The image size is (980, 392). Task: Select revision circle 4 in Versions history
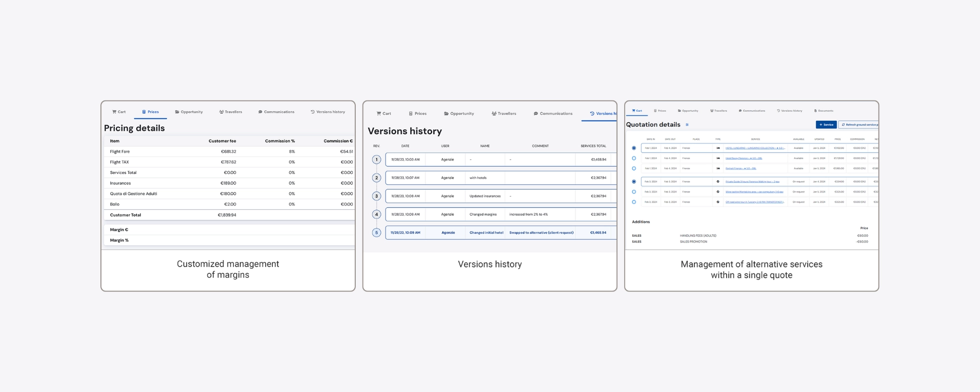(376, 214)
